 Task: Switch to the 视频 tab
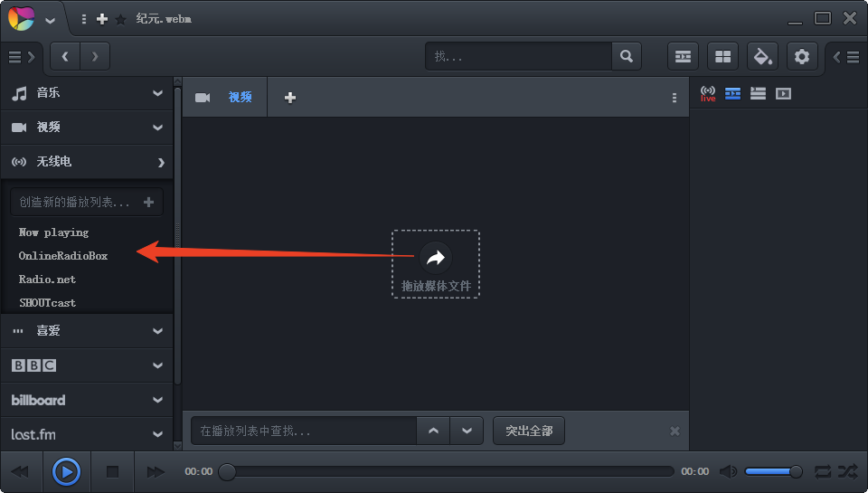pos(240,98)
